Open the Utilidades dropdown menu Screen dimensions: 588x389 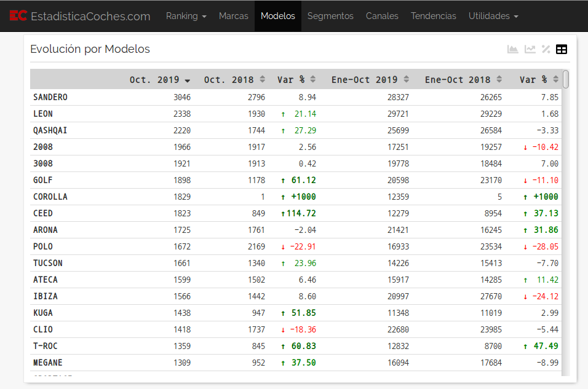coord(493,16)
